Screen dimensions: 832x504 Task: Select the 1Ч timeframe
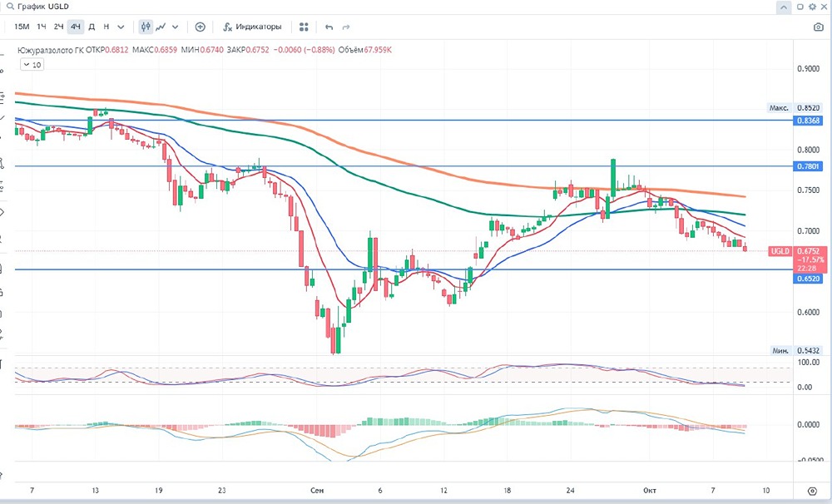point(42,27)
